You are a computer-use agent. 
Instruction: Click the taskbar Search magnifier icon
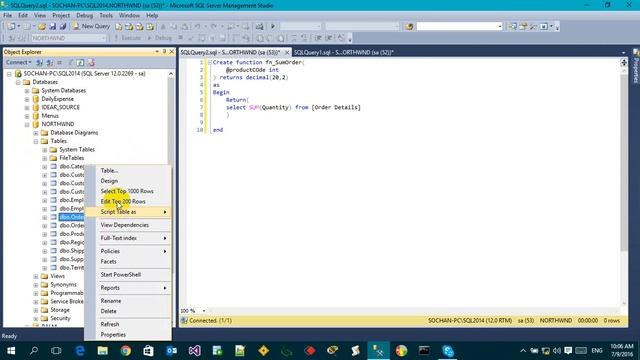(x=34, y=351)
